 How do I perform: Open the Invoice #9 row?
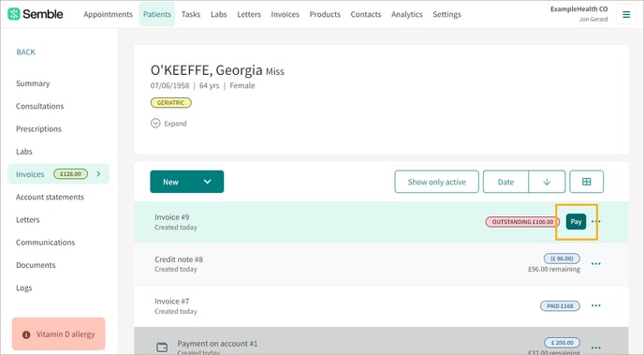[x=381, y=222]
